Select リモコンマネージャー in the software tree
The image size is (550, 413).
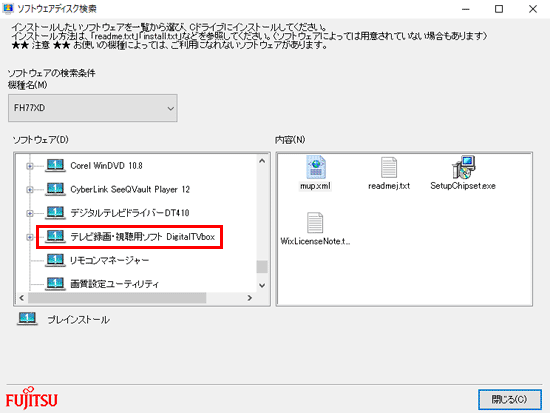109,260
